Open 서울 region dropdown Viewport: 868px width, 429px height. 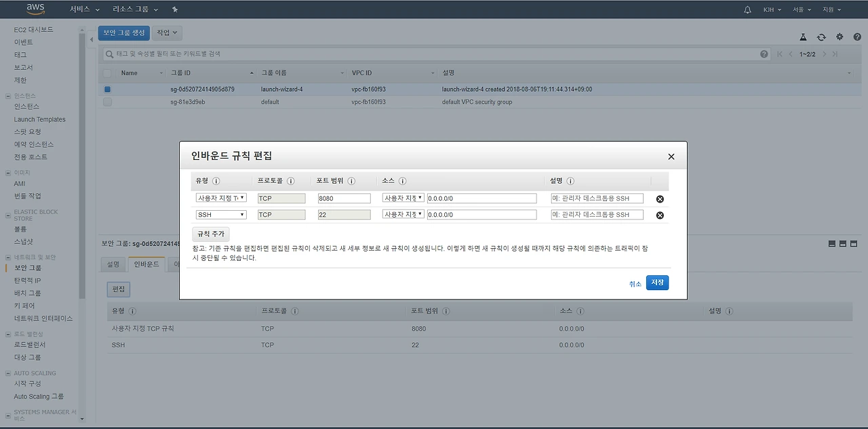pos(802,9)
